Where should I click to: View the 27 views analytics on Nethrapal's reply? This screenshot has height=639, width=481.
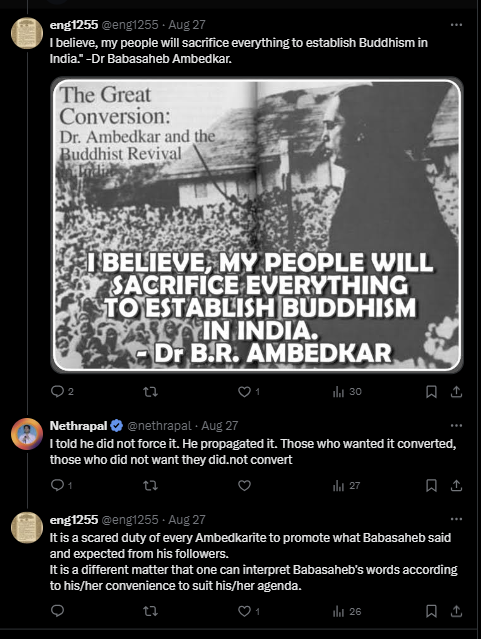pyautogui.click(x=346, y=486)
